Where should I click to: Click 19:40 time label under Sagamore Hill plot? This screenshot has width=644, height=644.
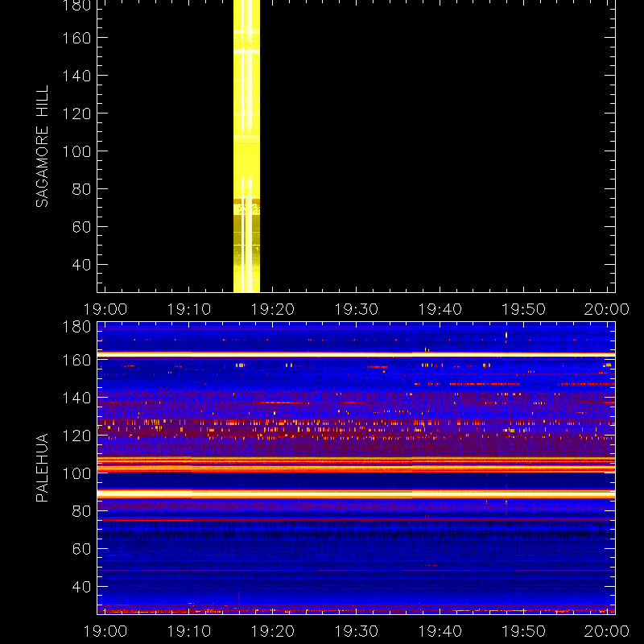point(440,309)
